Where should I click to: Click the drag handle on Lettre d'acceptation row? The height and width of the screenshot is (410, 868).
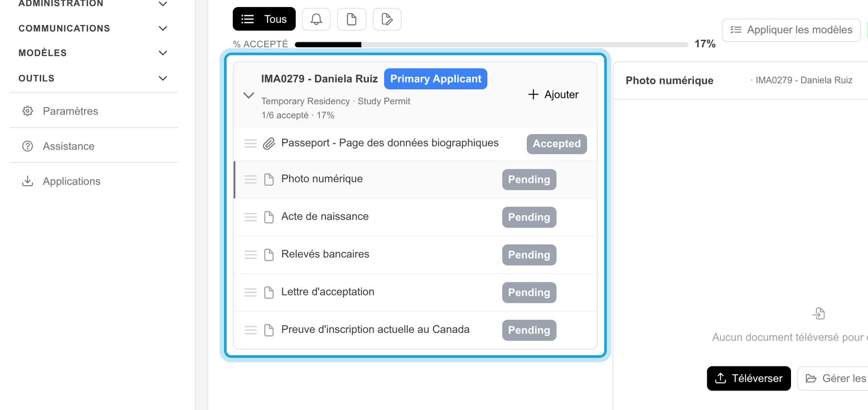point(251,292)
